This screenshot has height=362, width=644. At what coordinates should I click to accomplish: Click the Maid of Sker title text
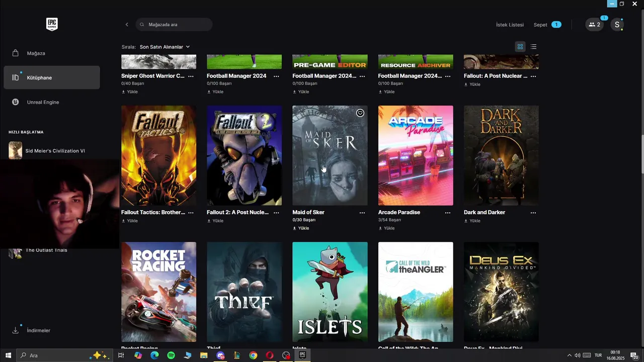pos(308,213)
